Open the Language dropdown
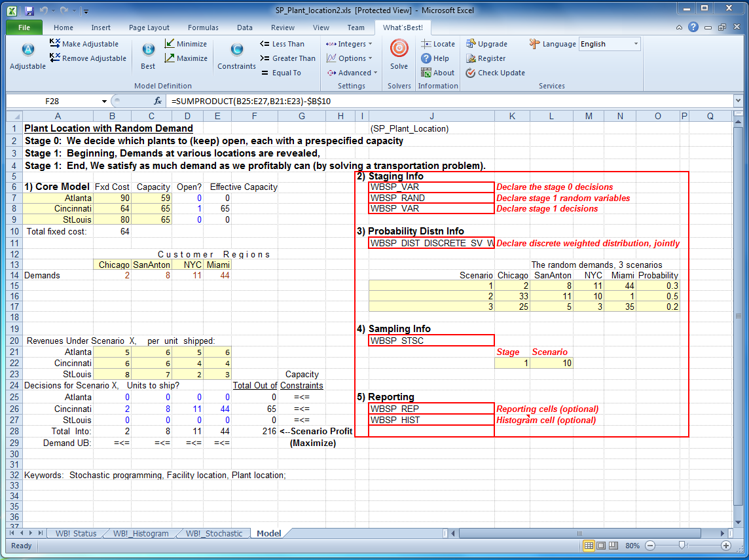This screenshot has height=560, width=749. (635, 44)
